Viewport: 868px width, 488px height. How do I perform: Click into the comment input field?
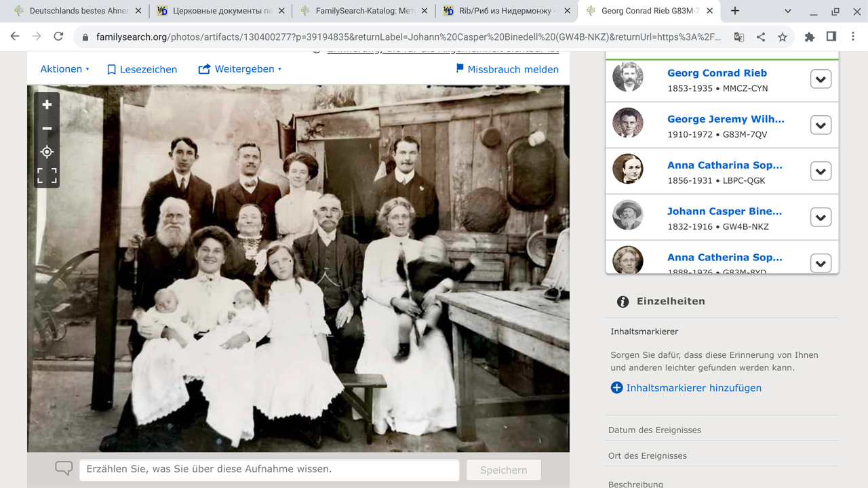click(x=269, y=469)
